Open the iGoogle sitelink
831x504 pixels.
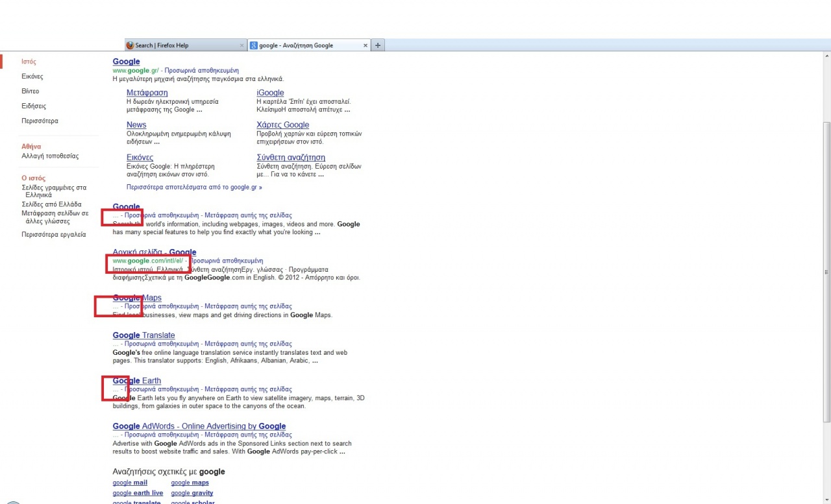pyautogui.click(x=270, y=93)
